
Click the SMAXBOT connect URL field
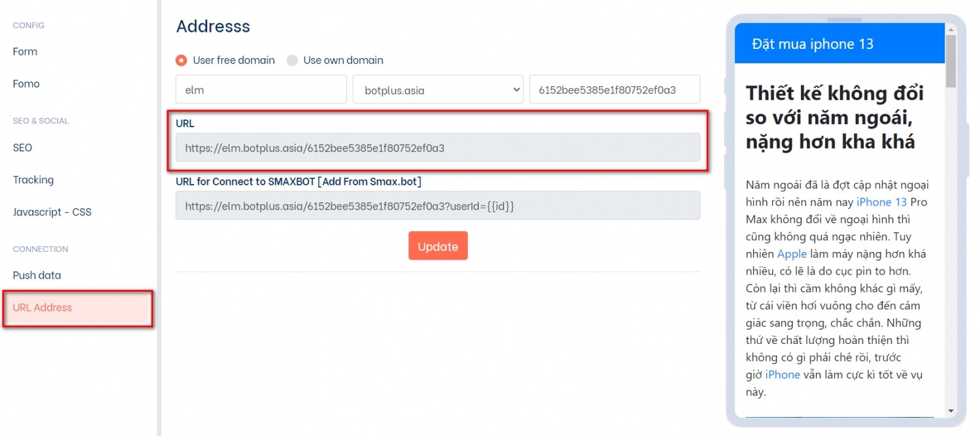(437, 206)
